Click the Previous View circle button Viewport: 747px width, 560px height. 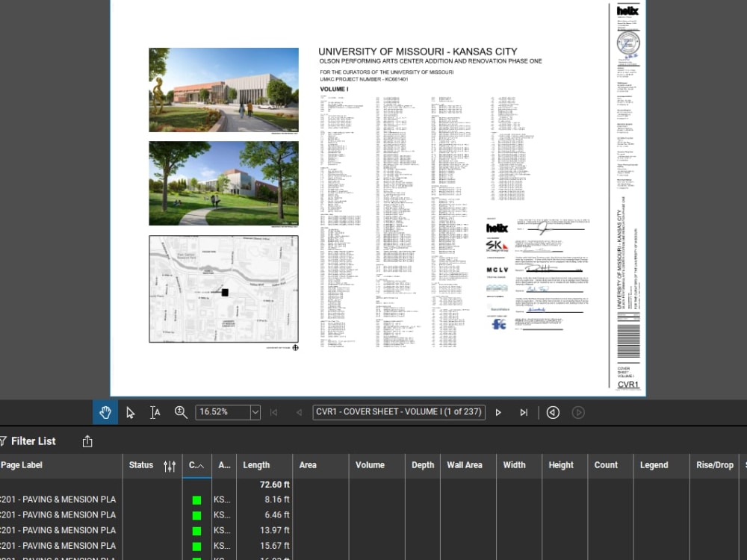coord(553,412)
